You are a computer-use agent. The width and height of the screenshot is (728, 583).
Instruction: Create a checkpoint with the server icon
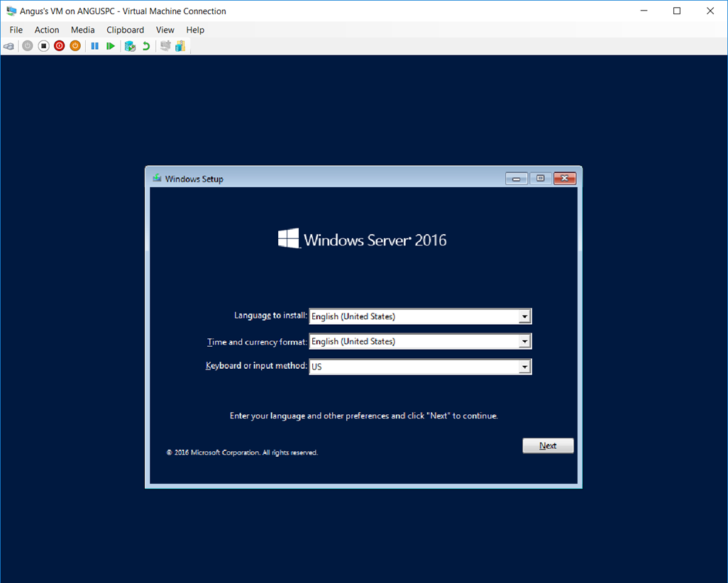pos(130,46)
